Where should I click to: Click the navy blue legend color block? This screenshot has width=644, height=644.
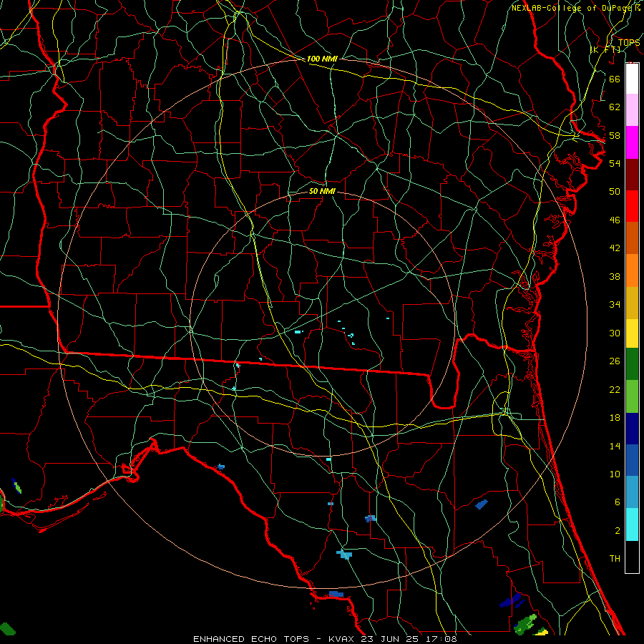[x=632, y=429]
